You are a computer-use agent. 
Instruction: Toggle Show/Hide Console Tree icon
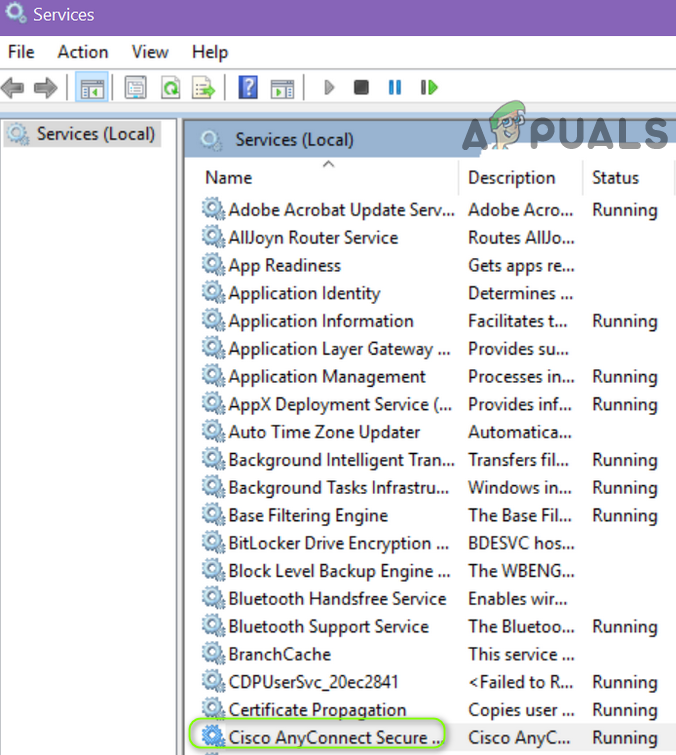pos(92,88)
